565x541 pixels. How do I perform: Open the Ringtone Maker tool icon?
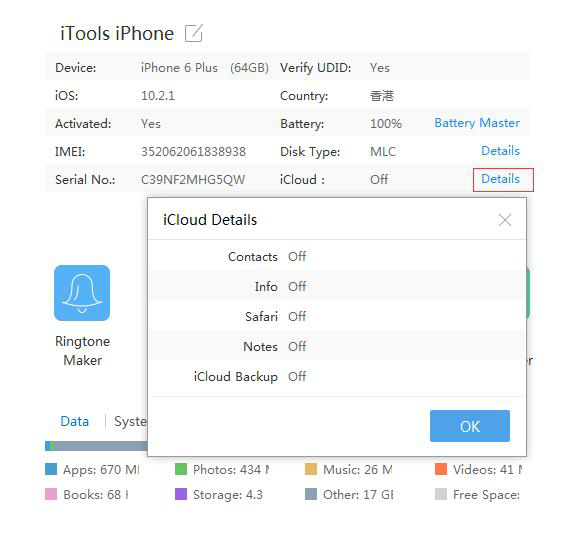82,293
